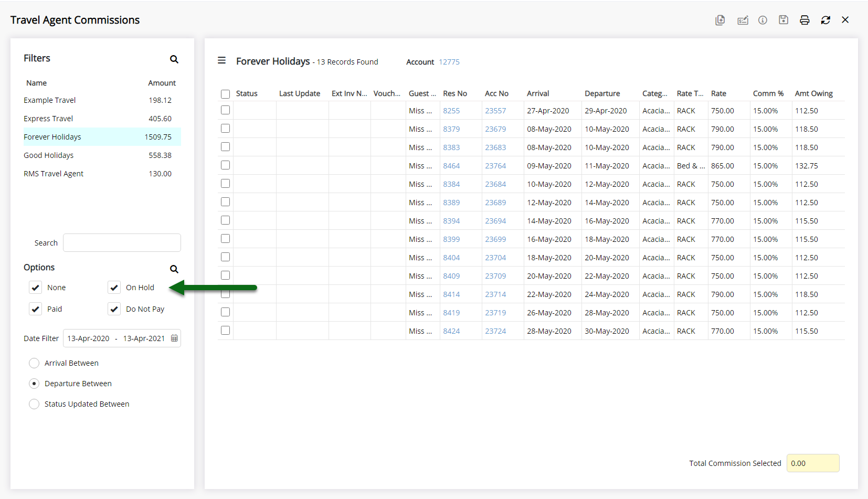Open reservation number 8255 link

451,111
